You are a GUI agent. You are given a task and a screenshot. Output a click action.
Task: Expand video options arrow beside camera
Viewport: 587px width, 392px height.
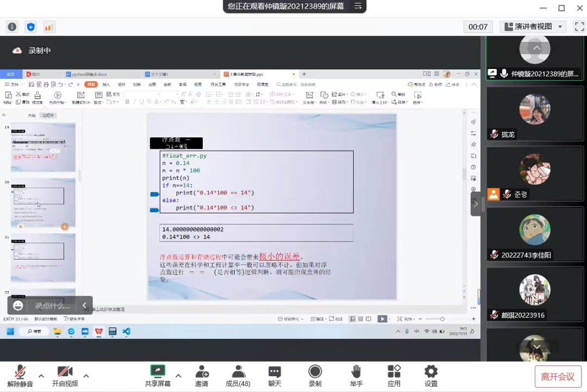[x=86, y=376]
